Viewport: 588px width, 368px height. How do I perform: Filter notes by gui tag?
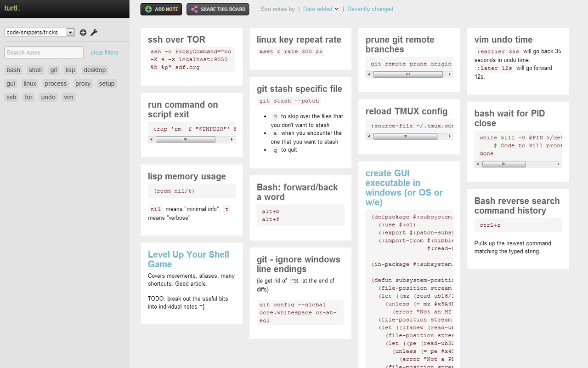click(x=11, y=84)
